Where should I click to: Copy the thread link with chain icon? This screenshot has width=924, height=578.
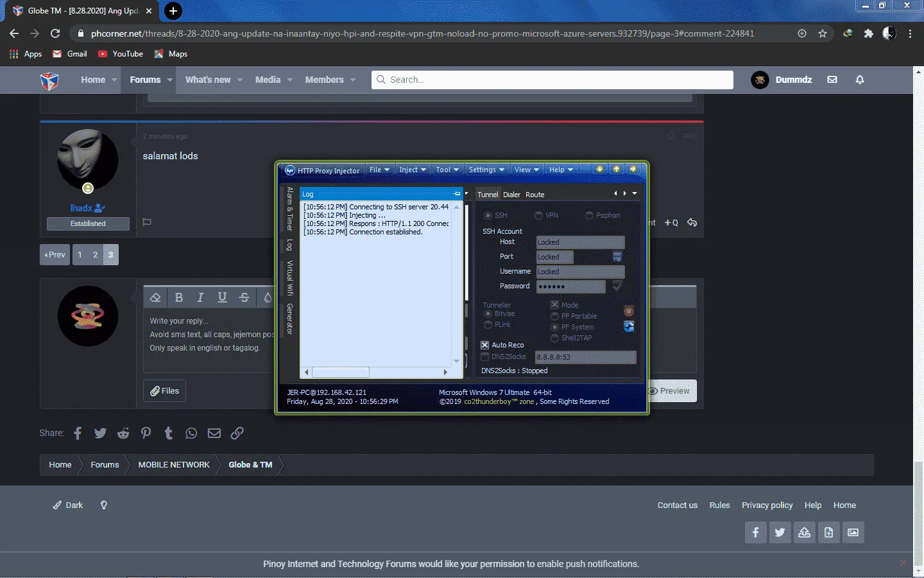[237, 433]
